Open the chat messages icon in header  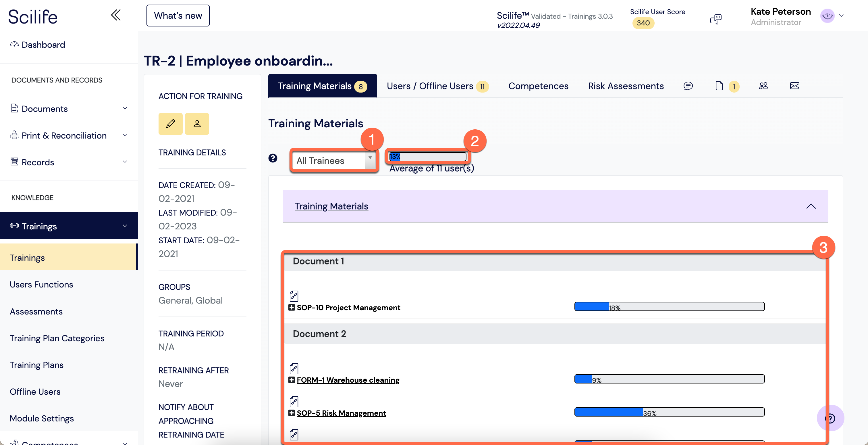point(716,19)
